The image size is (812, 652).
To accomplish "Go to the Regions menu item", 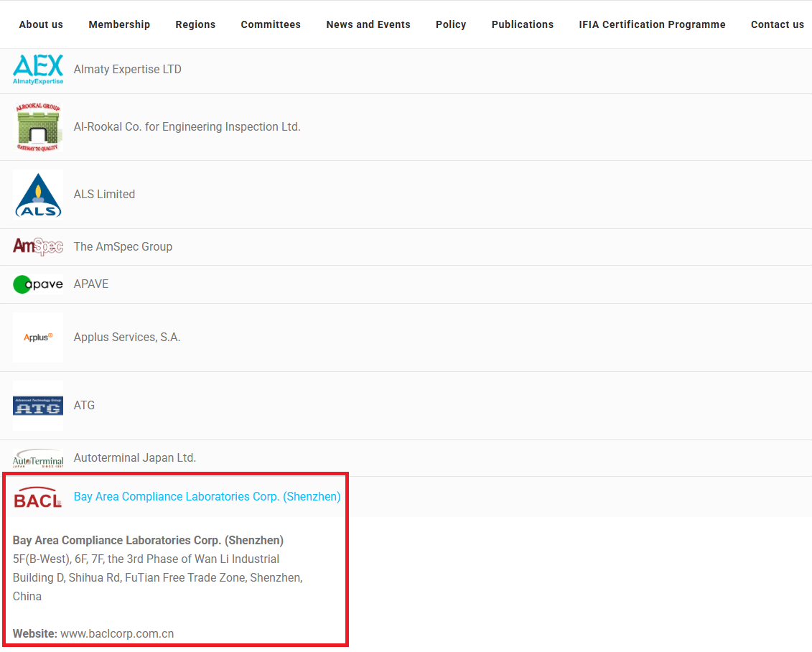I will coord(195,24).
